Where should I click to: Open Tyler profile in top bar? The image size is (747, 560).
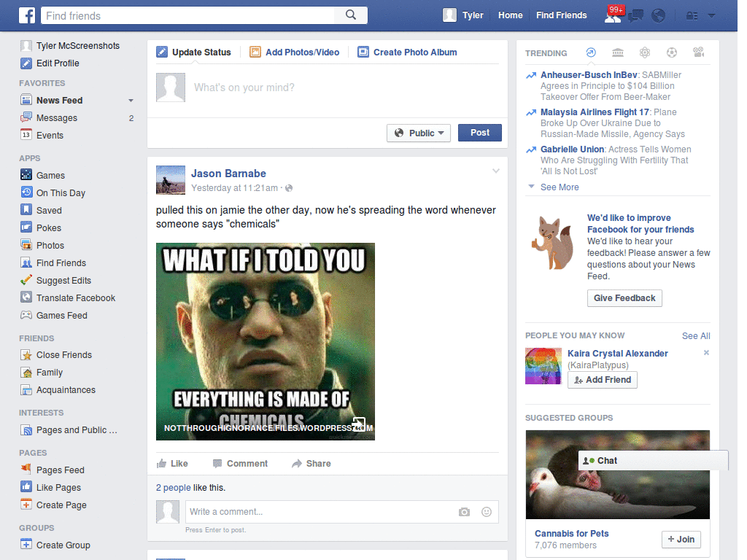point(463,15)
